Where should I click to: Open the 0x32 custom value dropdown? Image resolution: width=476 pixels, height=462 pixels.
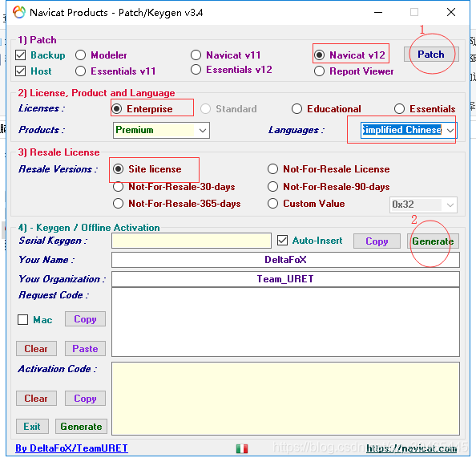423,205
